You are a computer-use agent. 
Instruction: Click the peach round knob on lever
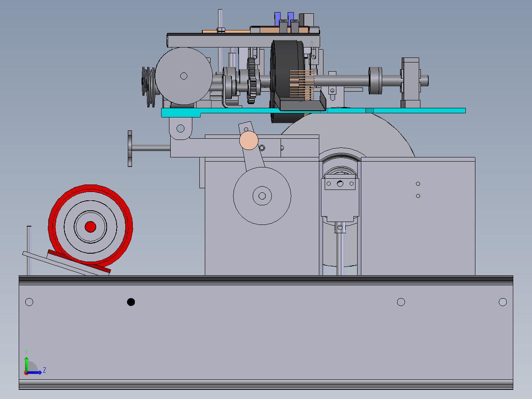tap(249, 140)
